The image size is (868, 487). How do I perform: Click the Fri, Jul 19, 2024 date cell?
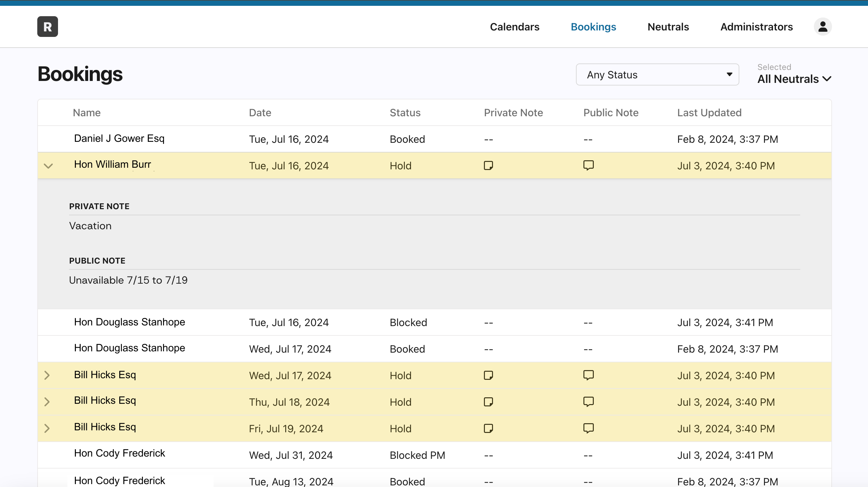286,428
